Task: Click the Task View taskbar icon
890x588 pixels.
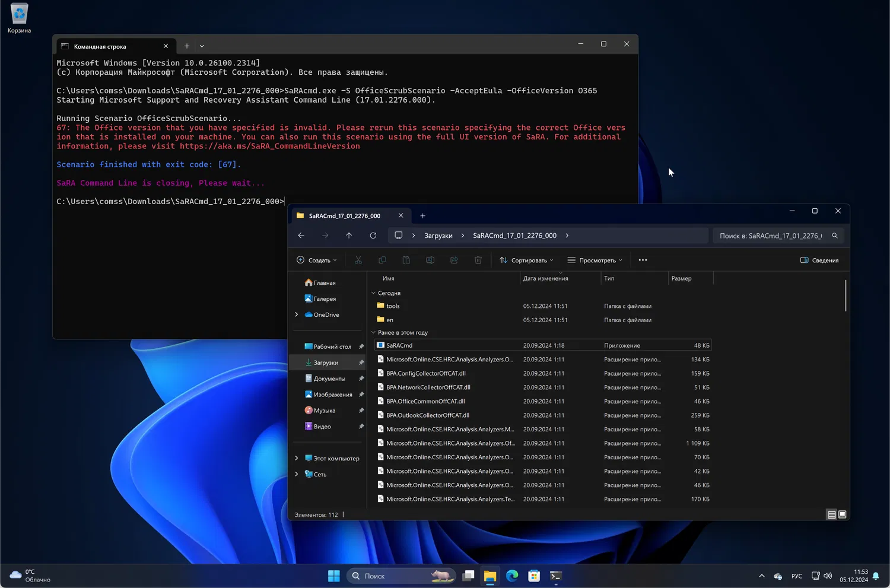Action: (468, 576)
